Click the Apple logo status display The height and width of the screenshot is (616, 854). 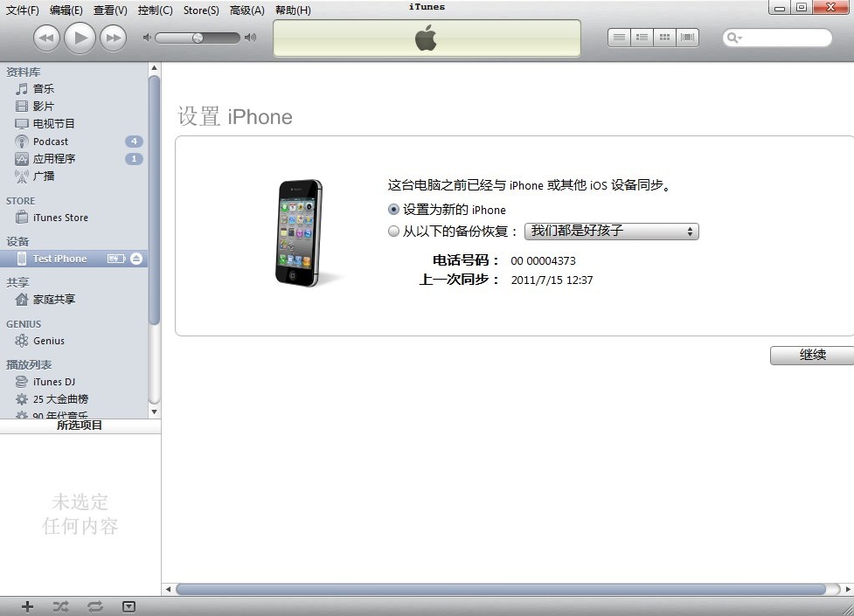click(x=427, y=38)
